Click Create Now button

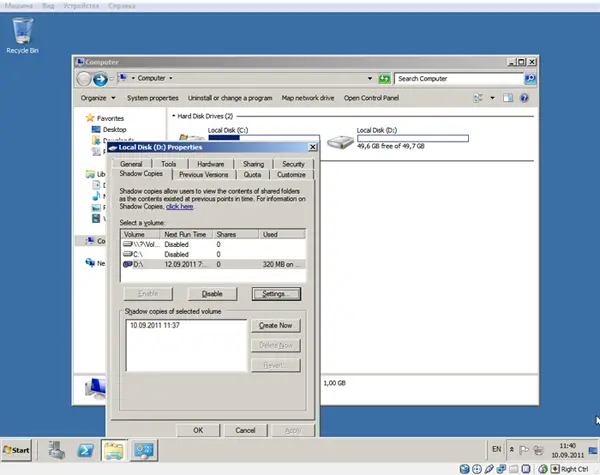[x=276, y=325]
